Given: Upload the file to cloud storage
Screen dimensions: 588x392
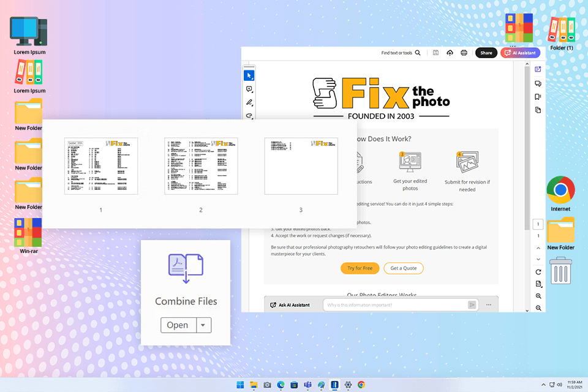Looking at the screenshot, I should click(x=450, y=53).
